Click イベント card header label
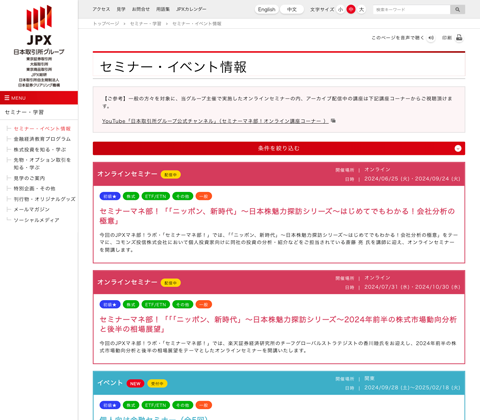The image size is (480, 420). (x=110, y=383)
